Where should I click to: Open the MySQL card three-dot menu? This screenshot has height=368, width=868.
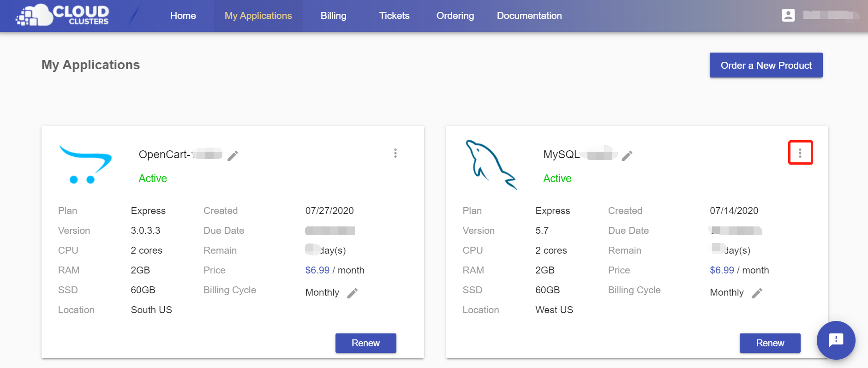pyautogui.click(x=800, y=153)
